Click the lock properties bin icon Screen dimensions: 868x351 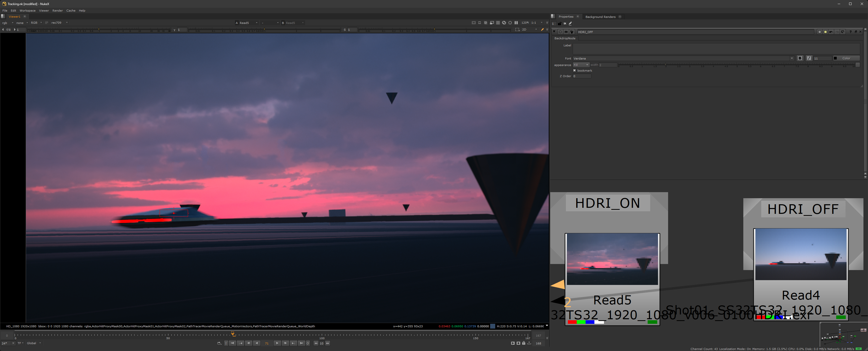[560, 23]
